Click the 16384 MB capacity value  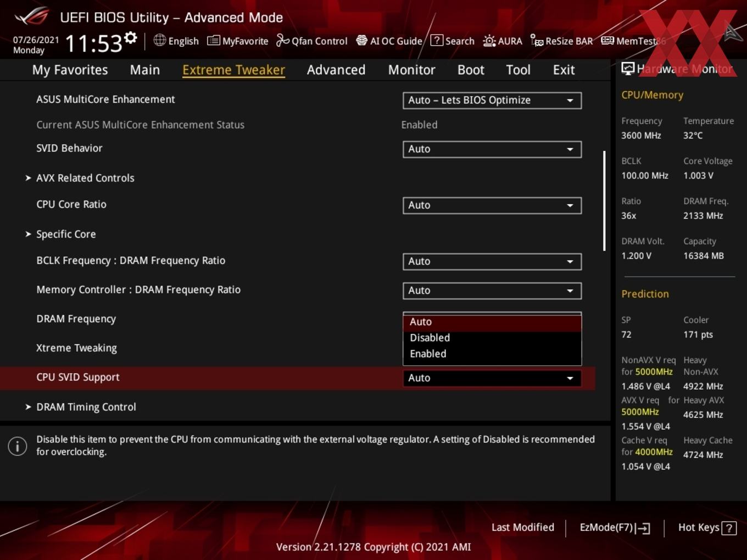pyautogui.click(x=704, y=256)
